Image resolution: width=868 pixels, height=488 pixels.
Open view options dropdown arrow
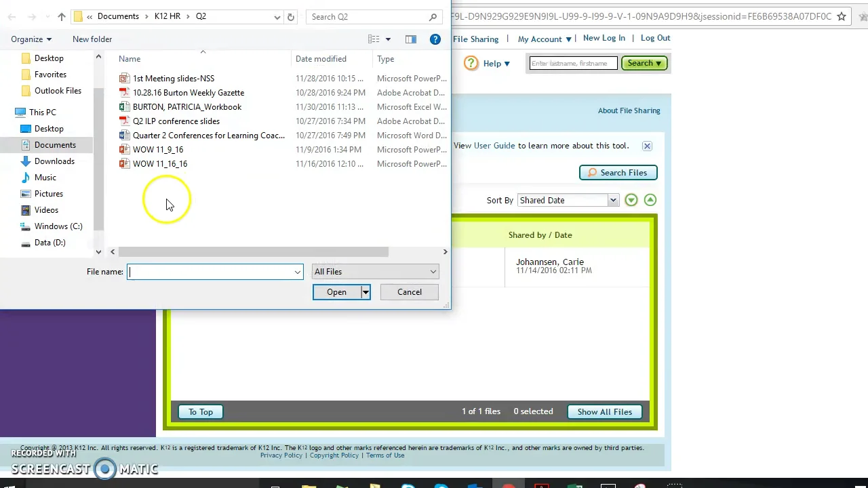click(388, 39)
